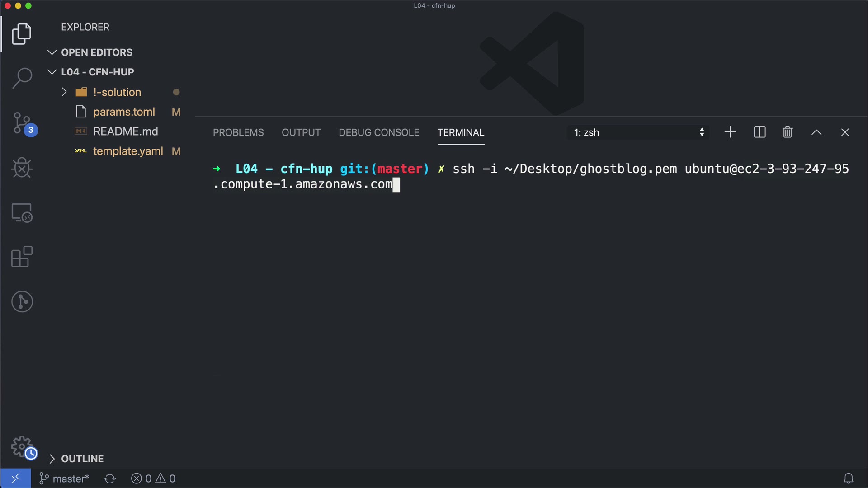Open Source Control view with 3 changes

tap(22, 124)
